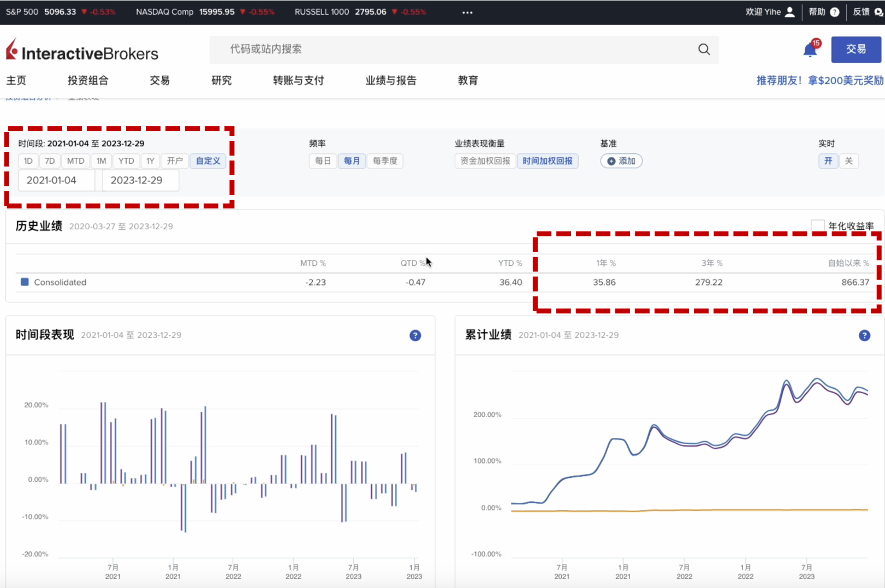The width and height of the screenshot is (885, 588).
Task: Click the blue 交易 button
Action: pos(856,50)
